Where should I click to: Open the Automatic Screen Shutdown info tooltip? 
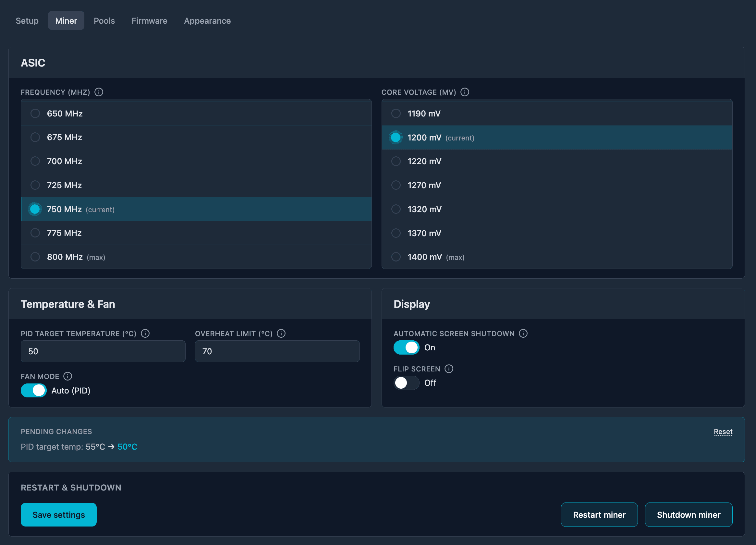[523, 333]
